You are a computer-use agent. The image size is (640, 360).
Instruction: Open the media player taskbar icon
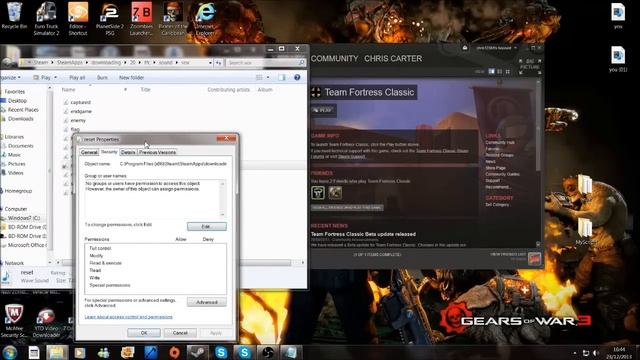click(80, 352)
